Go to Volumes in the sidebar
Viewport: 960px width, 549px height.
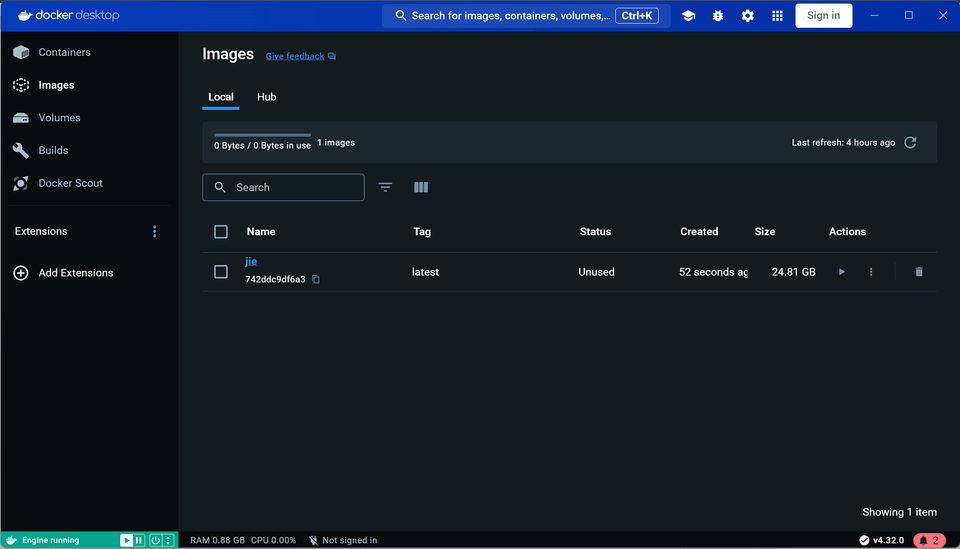pyautogui.click(x=59, y=118)
